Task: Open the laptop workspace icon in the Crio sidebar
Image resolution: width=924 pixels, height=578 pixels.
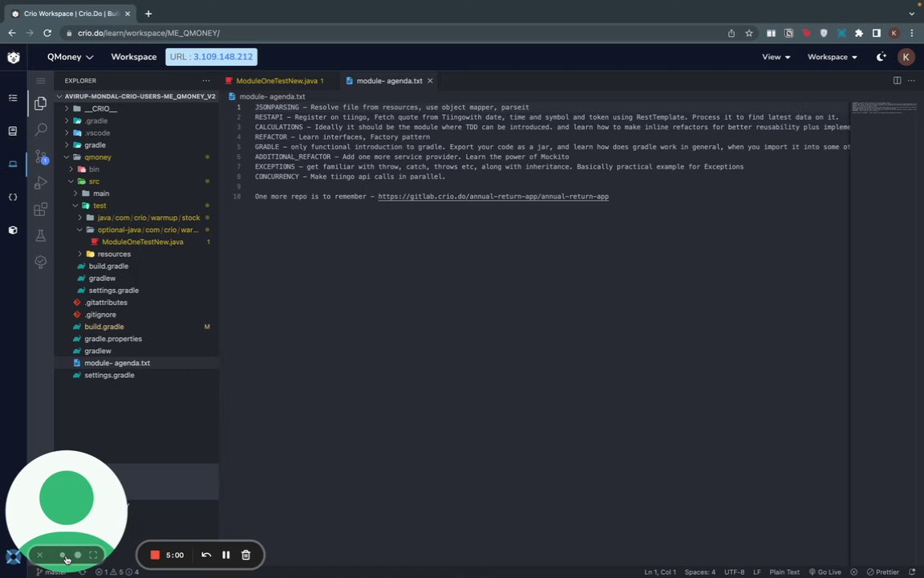Action: click(x=13, y=164)
